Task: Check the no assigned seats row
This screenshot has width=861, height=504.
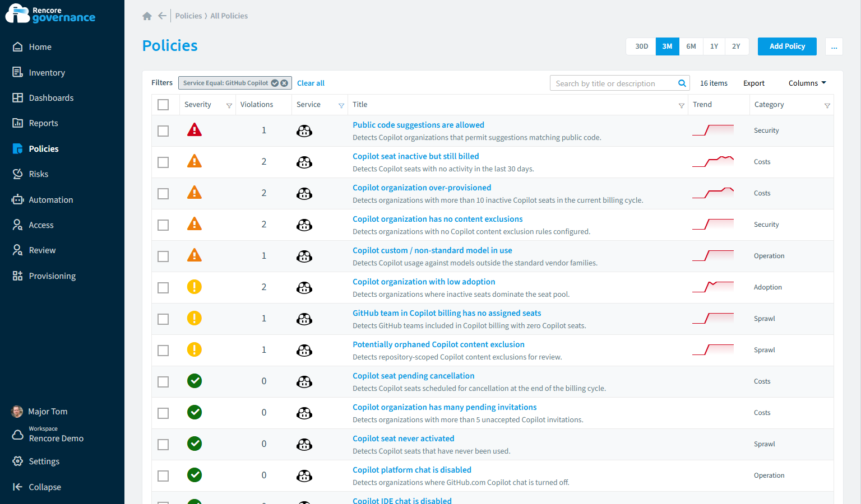Action: [163, 319]
